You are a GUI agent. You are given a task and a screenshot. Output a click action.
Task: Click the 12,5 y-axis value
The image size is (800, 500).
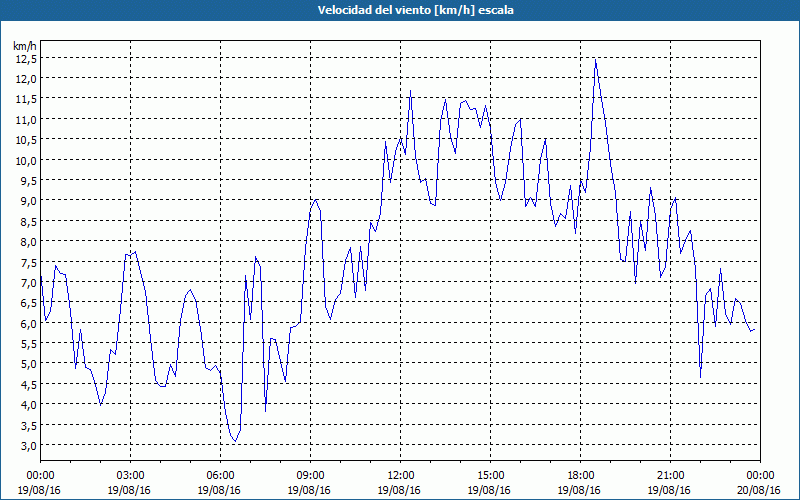27,59
